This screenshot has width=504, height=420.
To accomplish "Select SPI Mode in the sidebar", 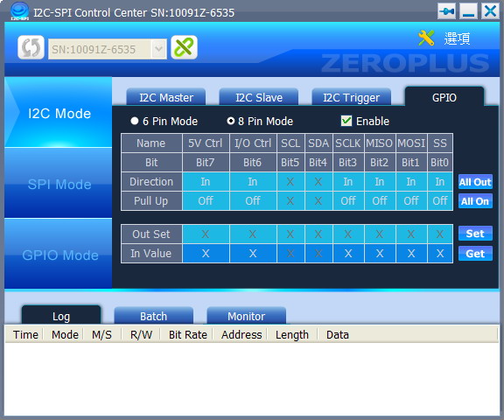I will 59,184.
